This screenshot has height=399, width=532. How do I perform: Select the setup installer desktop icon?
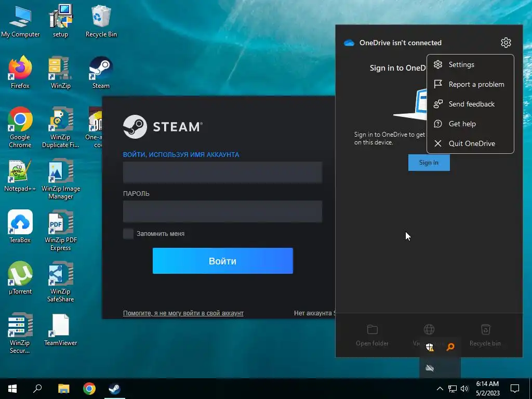click(60, 21)
